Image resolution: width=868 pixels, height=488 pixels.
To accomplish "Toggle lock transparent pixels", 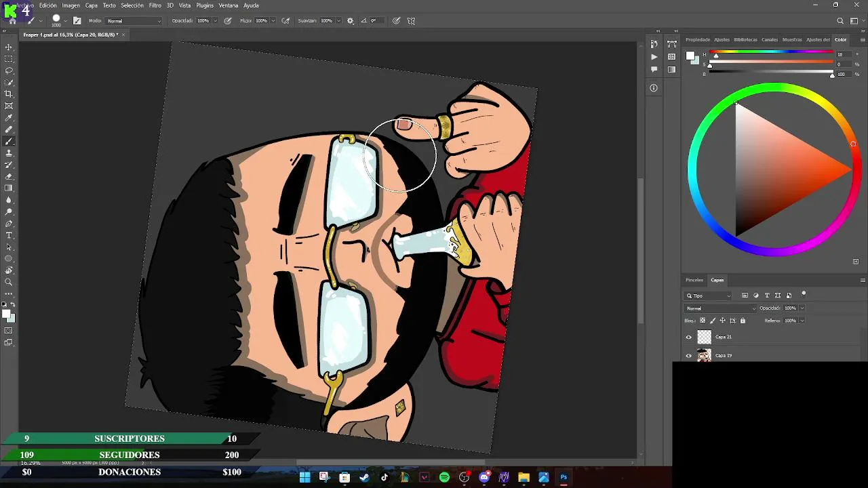I will (x=703, y=321).
